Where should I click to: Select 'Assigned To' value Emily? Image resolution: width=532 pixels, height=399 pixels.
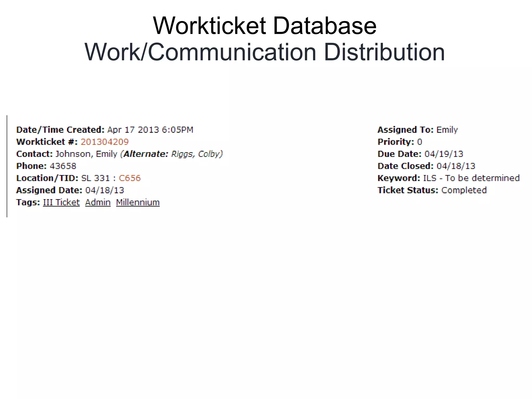coord(447,130)
